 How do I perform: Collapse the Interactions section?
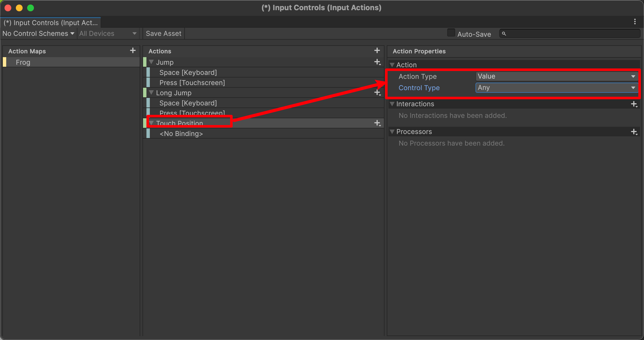pos(392,104)
